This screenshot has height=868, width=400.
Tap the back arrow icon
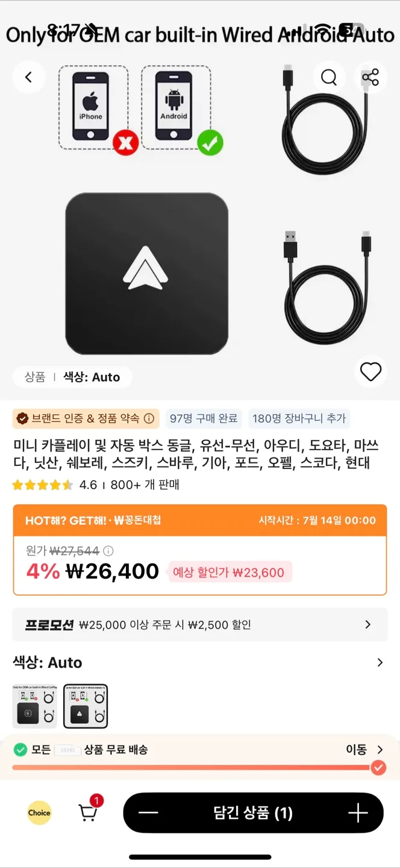pyautogui.click(x=28, y=77)
